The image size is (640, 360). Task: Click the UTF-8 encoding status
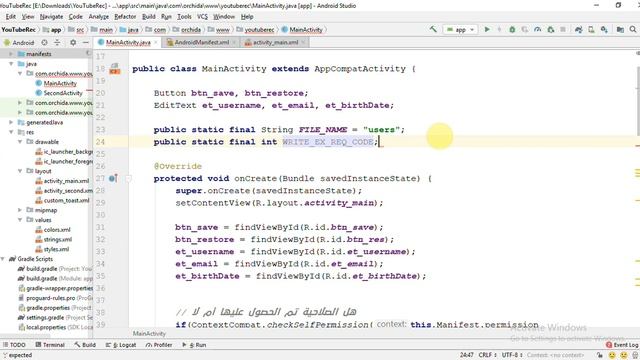[512, 355]
